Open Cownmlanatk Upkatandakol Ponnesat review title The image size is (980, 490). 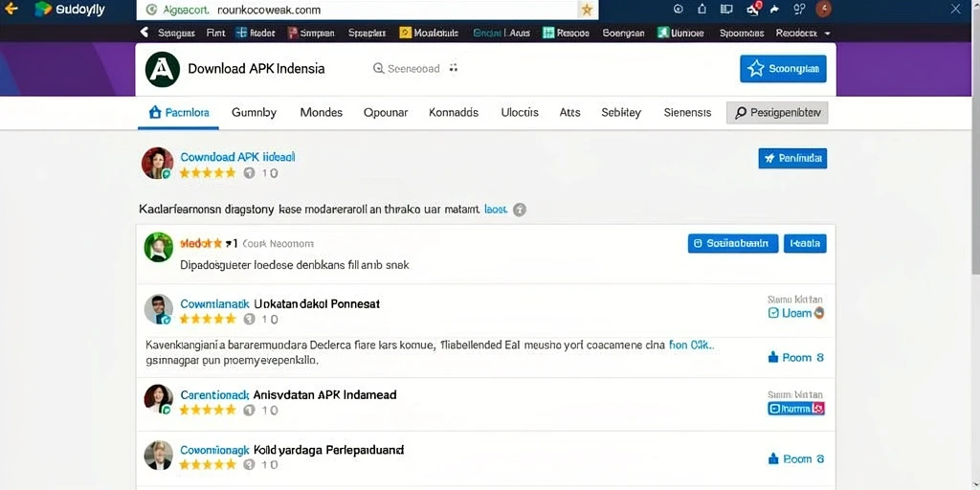tap(280, 303)
